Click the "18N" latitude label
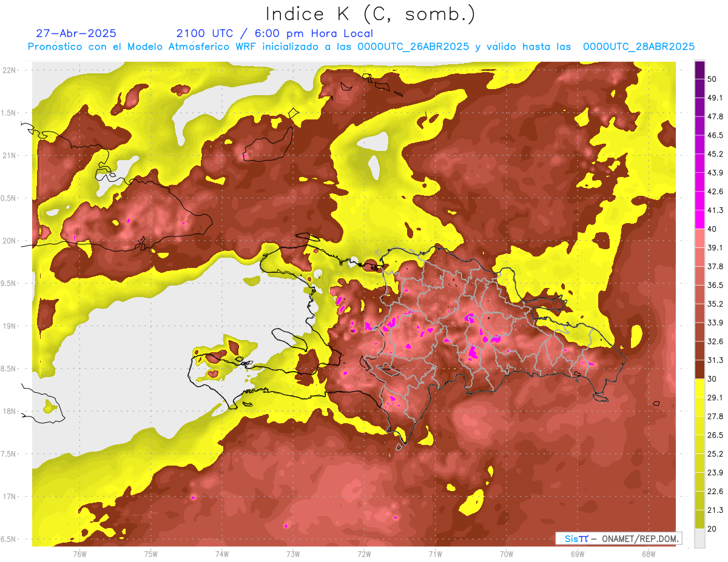 tap(9, 412)
